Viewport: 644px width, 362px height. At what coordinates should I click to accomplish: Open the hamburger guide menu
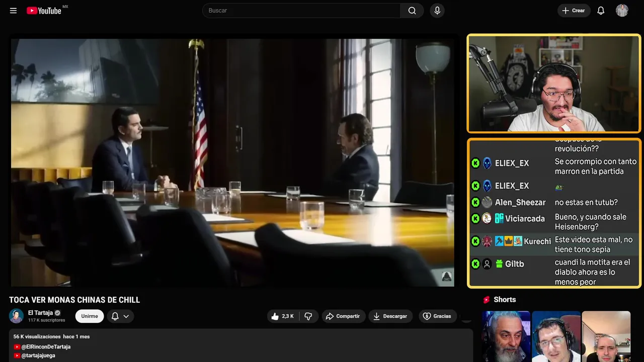(x=13, y=11)
